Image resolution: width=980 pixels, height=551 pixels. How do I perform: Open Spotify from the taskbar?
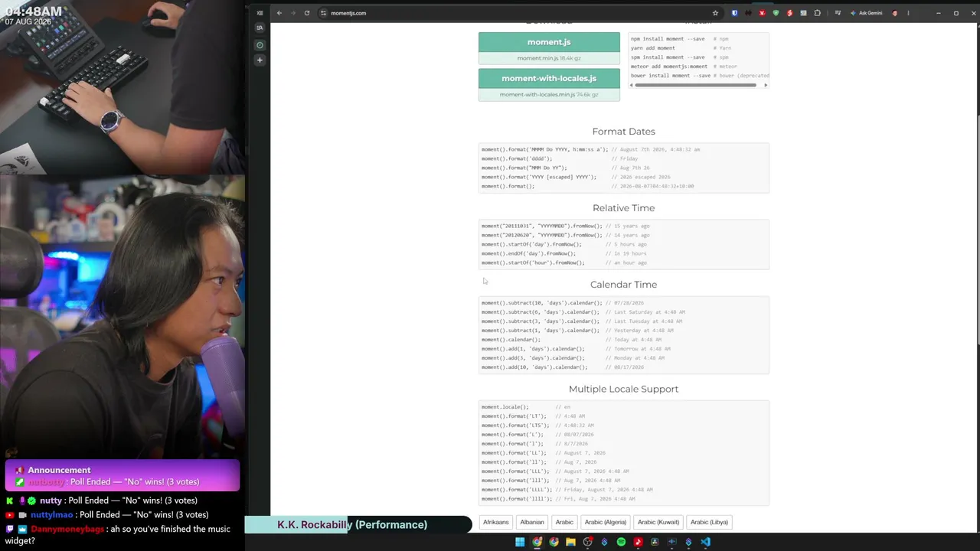tap(621, 542)
